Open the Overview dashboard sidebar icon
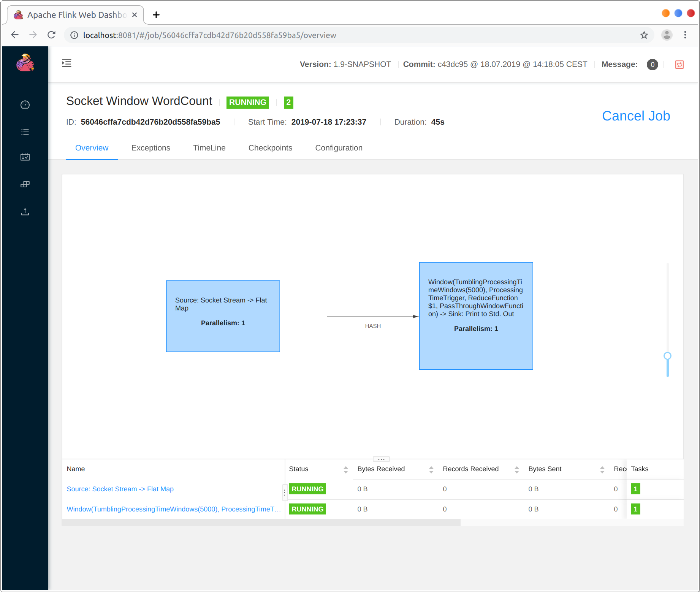 tap(25, 104)
